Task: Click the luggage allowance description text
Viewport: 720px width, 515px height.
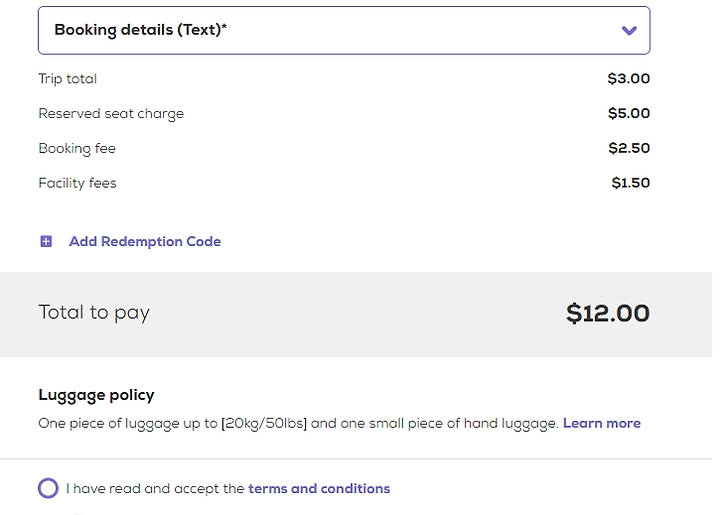Action: click(298, 423)
